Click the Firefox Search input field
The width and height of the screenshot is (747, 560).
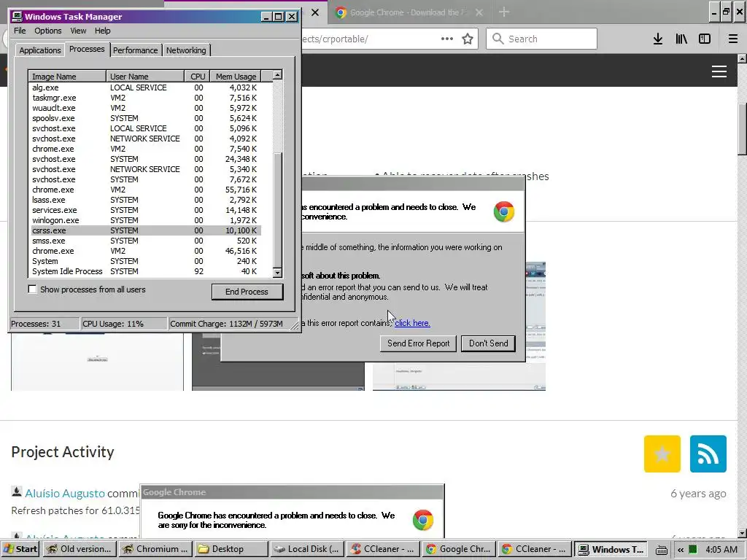click(542, 39)
